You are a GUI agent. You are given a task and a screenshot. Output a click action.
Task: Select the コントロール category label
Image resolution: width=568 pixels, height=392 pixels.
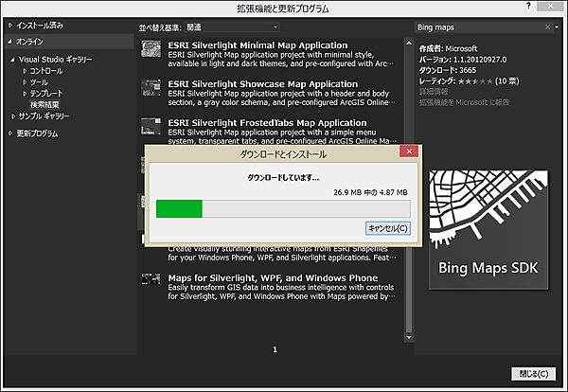(x=46, y=71)
